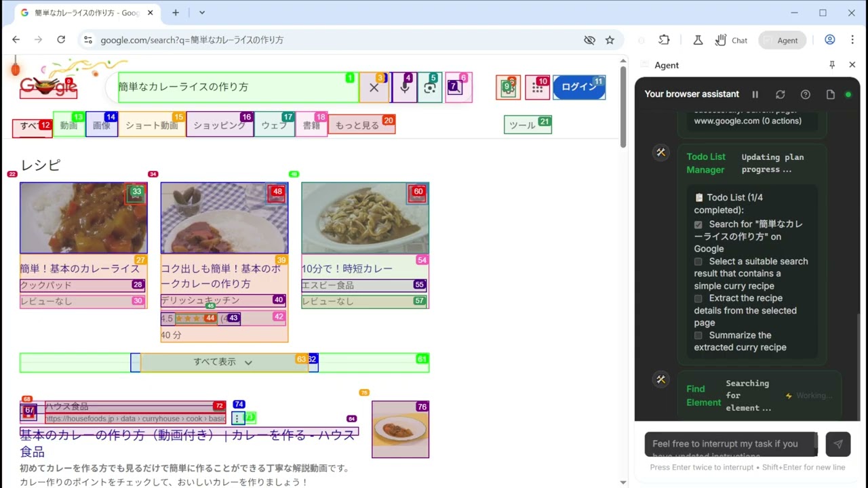Click the page vertical scrollbar thumb
This screenshot has height=488, width=868.
pos(623,106)
